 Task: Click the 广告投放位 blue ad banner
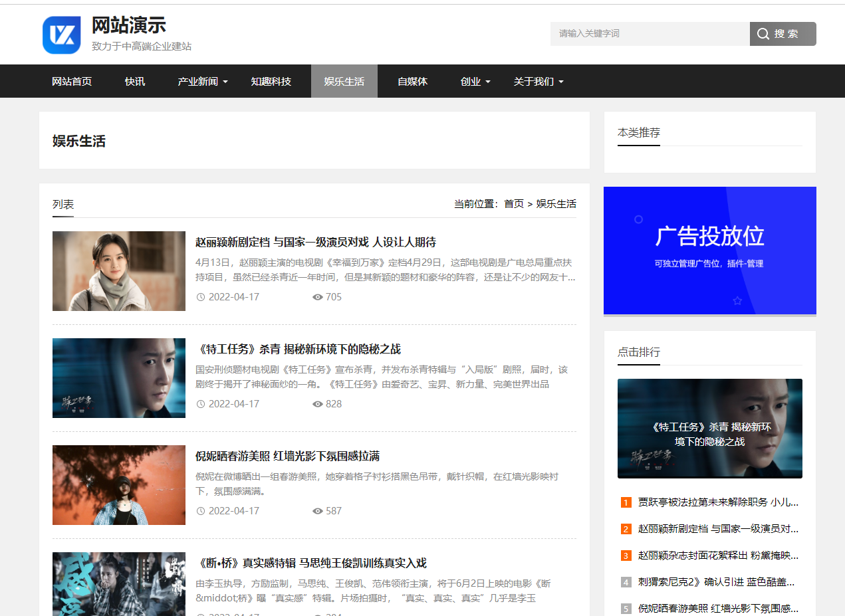(x=710, y=251)
